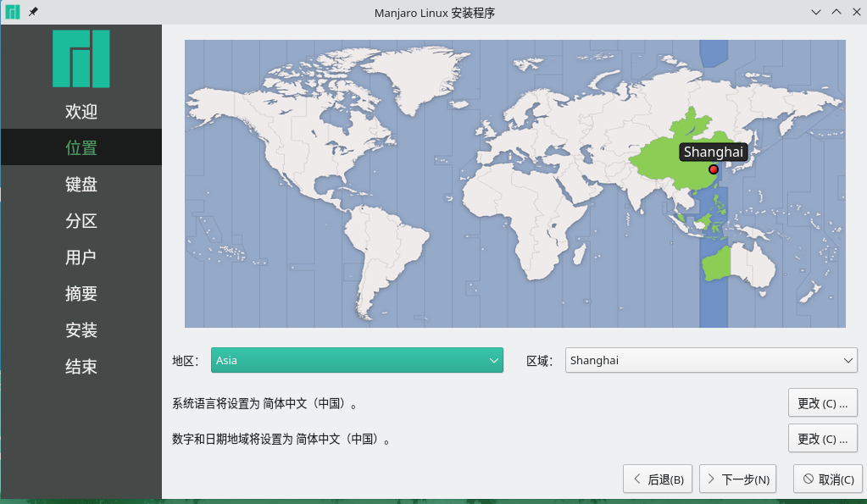The height and width of the screenshot is (504, 867).
Task: Select the 摘要 step in sidebar
Action: click(x=81, y=293)
